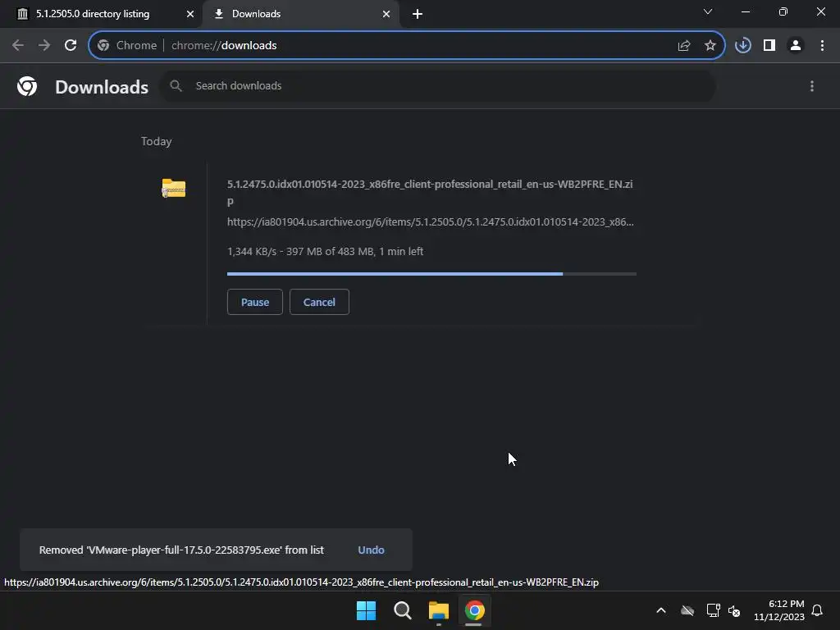Open the side panel icon
Viewport: 840px width, 630px height.
(x=769, y=46)
